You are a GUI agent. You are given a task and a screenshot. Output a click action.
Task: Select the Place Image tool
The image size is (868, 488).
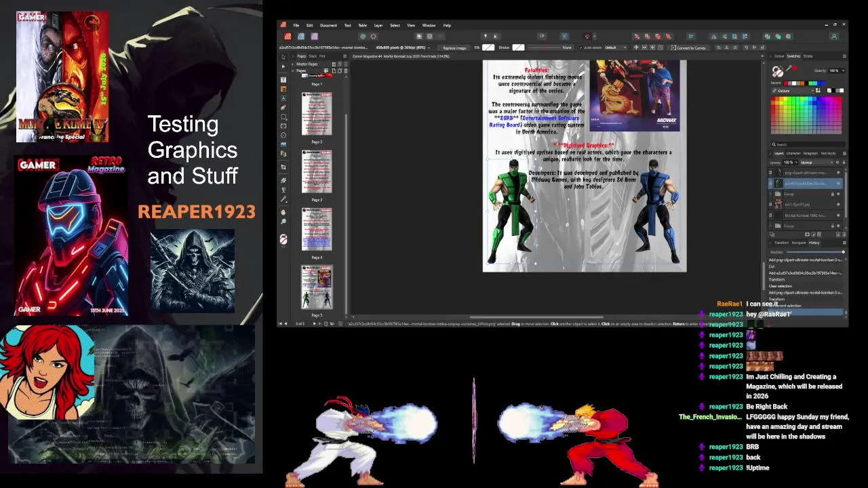(x=283, y=144)
